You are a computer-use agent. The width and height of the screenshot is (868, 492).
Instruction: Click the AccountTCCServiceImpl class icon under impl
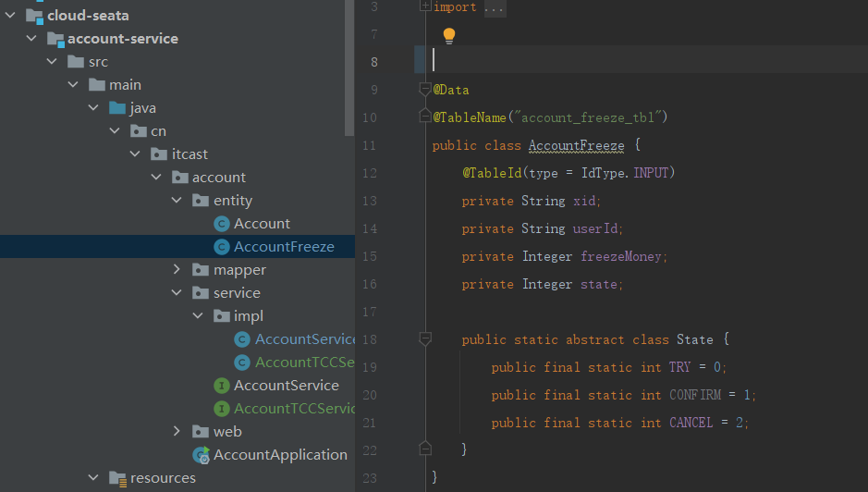click(x=242, y=363)
